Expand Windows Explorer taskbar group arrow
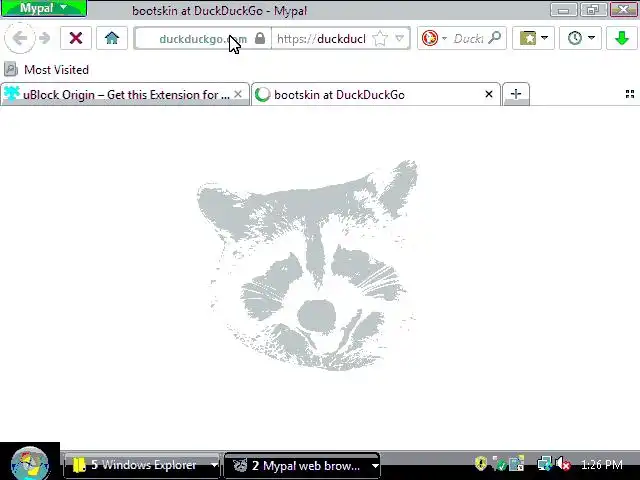Screen dimensions: 640x480 coord(214,465)
